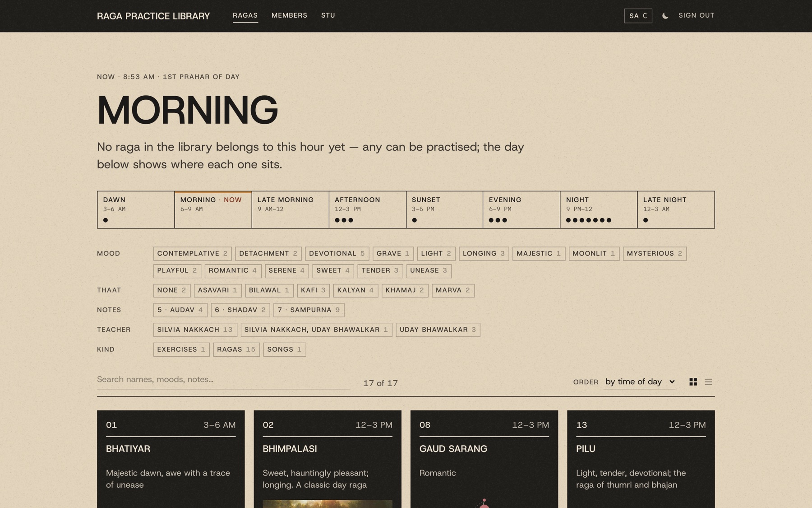Filter by 5 · Audav notes
This screenshot has width=812, height=508.
pos(180,310)
